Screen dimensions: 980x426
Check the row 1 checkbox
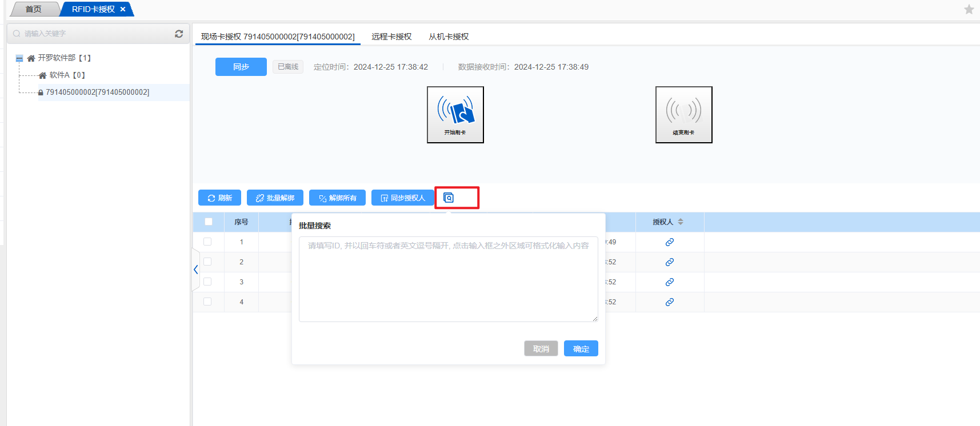point(207,242)
